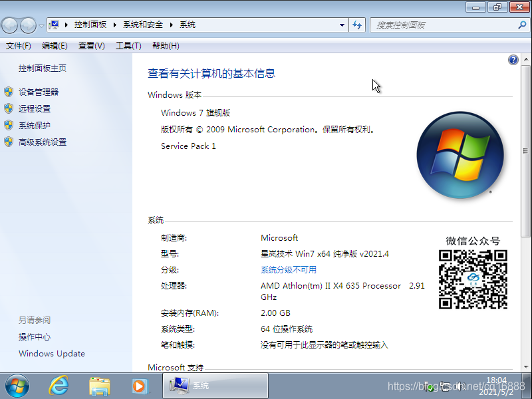This screenshot has width=532, height=399.
Task: Click the text Service Pack 1
Action: click(188, 146)
